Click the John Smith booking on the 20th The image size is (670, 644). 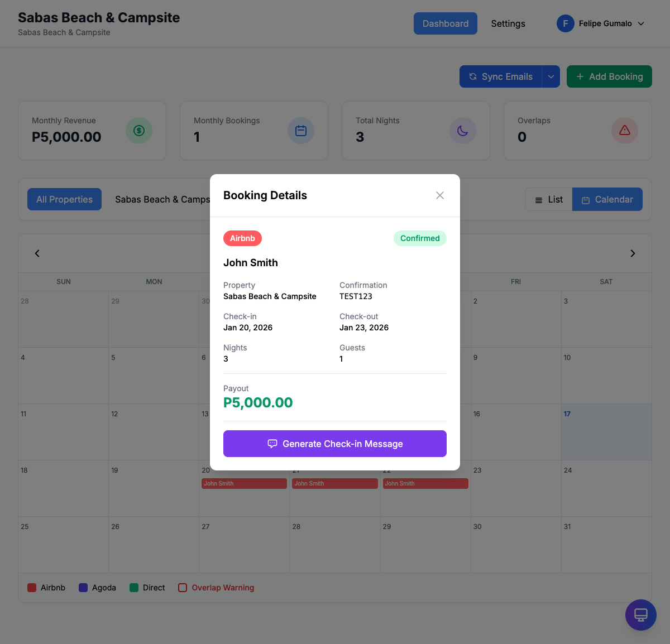tap(244, 484)
